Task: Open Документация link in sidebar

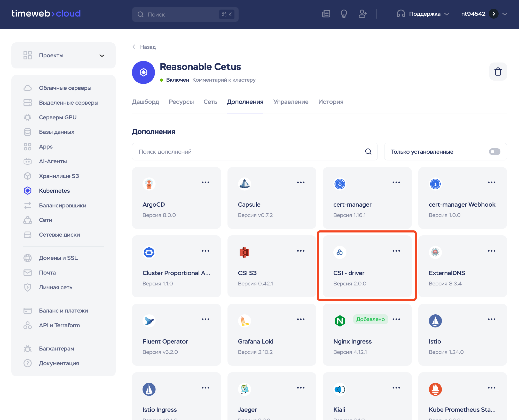Action: (64, 363)
